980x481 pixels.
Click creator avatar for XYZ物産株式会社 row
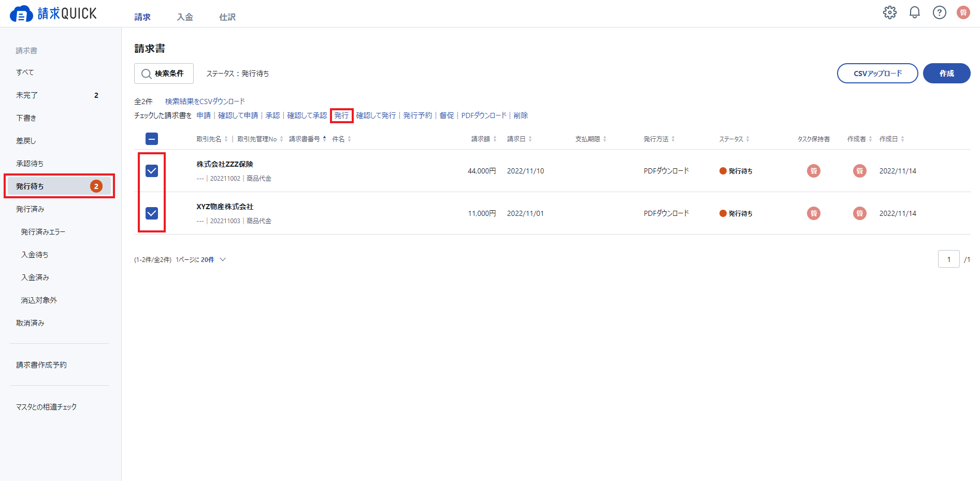860,213
